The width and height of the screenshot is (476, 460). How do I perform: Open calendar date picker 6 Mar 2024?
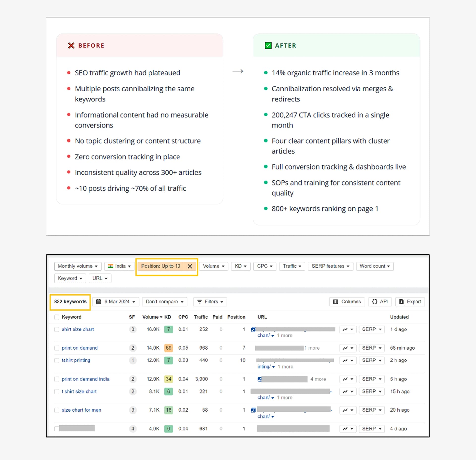(116, 302)
